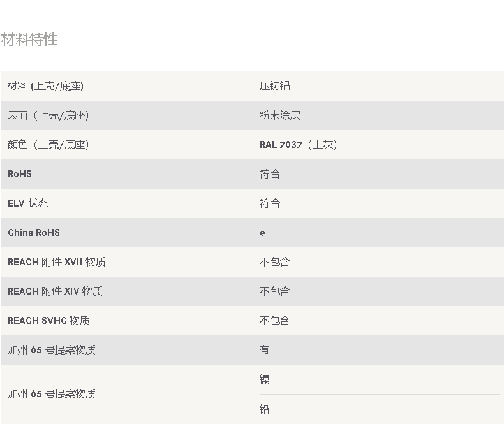Select the 镍 substance entry
504x424 pixels.
pyautogui.click(x=264, y=379)
